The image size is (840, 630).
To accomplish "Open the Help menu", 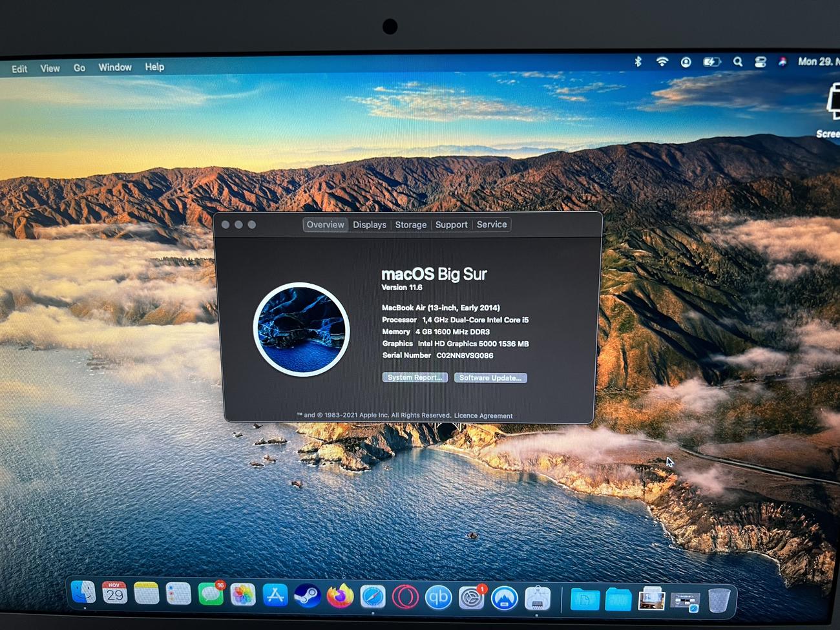I will (154, 67).
